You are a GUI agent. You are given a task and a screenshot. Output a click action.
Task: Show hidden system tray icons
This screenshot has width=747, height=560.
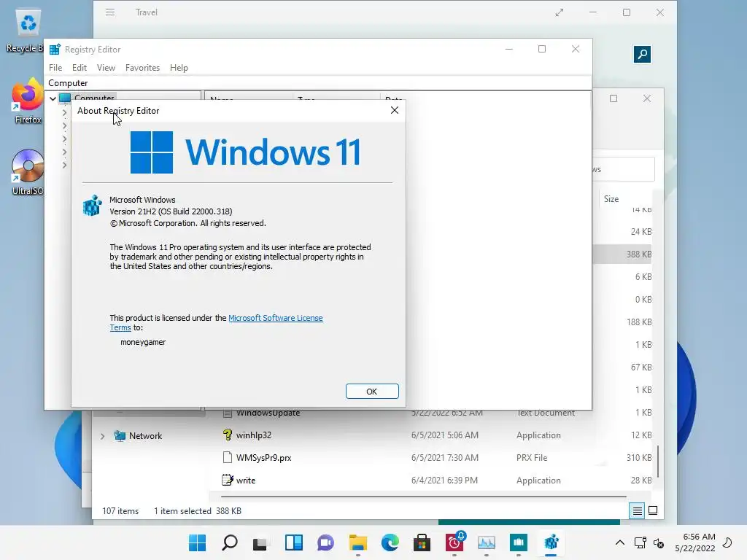[x=620, y=542]
